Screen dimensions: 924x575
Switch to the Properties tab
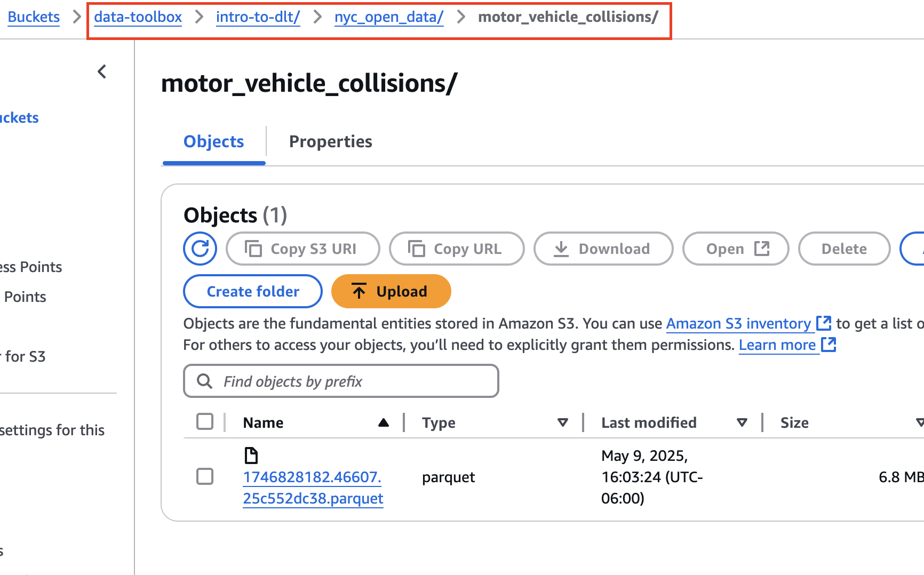(x=330, y=141)
